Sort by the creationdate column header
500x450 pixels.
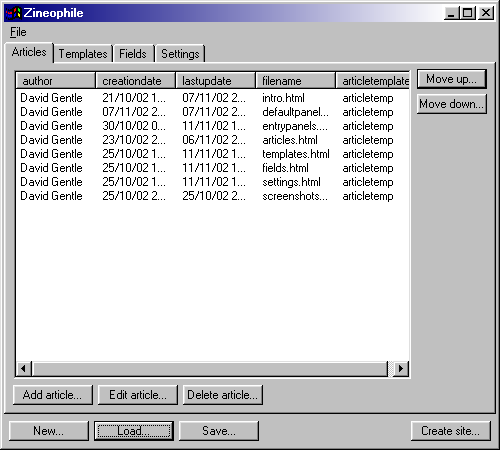pos(136,81)
